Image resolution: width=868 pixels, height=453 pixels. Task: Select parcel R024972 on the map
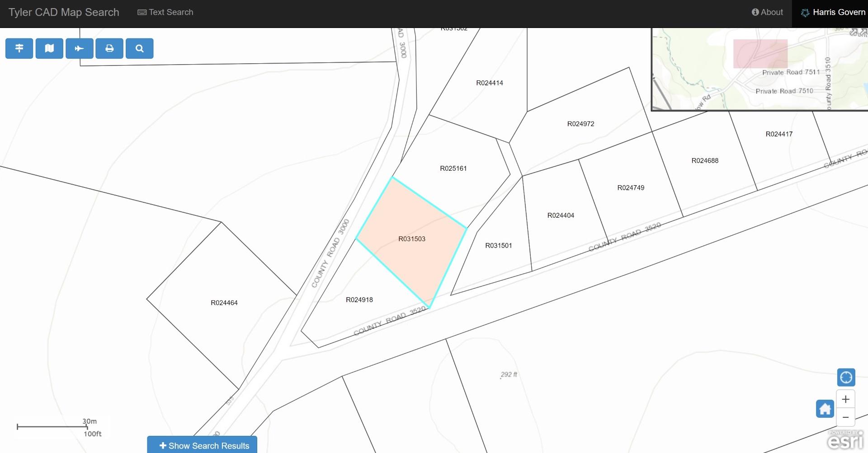pos(581,123)
